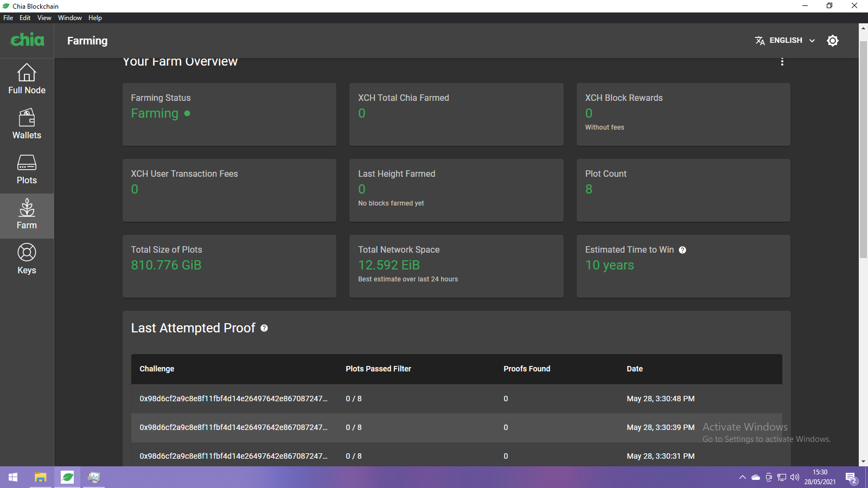Image resolution: width=868 pixels, height=488 pixels.
Task: Click the Your Farm Overview heading
Action: [x=180, y=62]
